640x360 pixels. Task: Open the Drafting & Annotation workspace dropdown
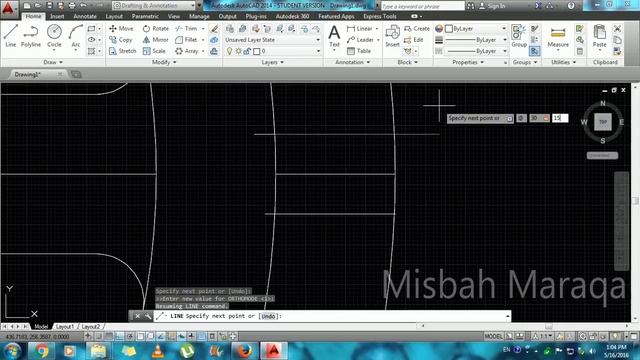tap(153, 6)
